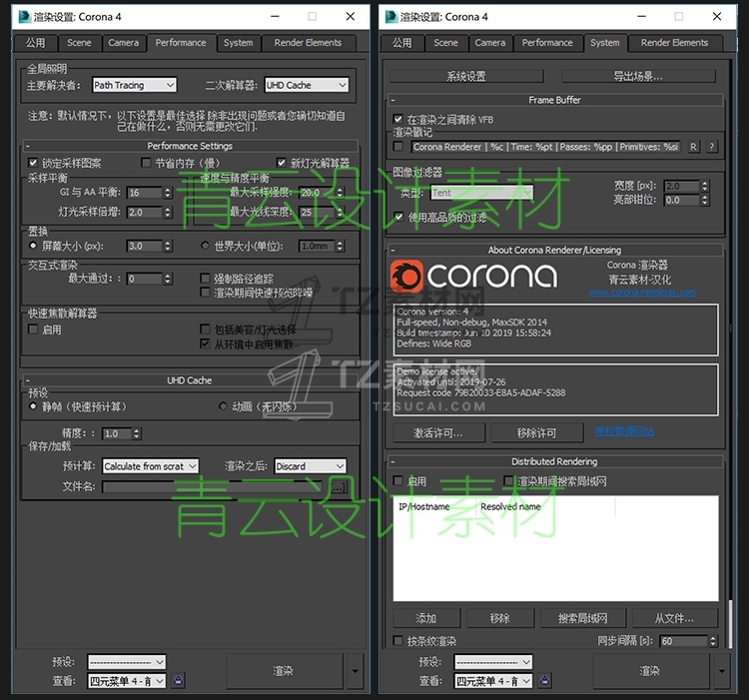
Task: Open the www.corona-renderer.com link
Action: click(642, 293)
